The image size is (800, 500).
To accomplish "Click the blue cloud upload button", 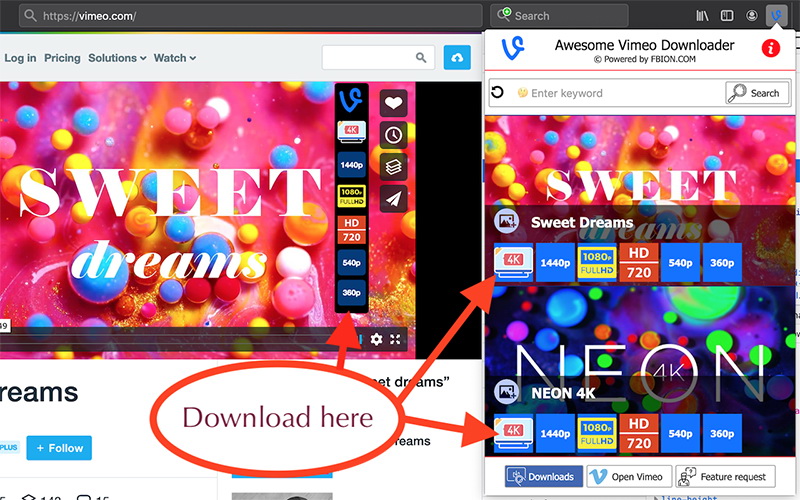I will [457, 58].
